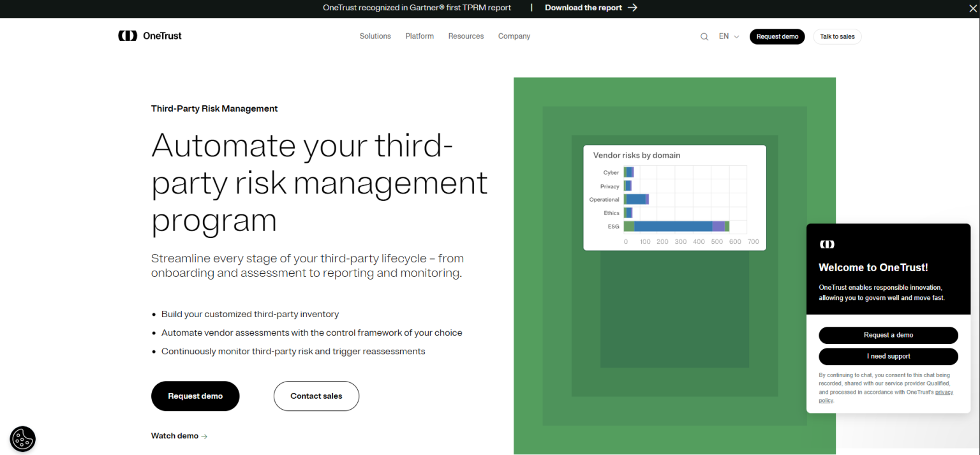Expand the Company menu
This screenshot has width=980, height=455.
tap(514, 36)
